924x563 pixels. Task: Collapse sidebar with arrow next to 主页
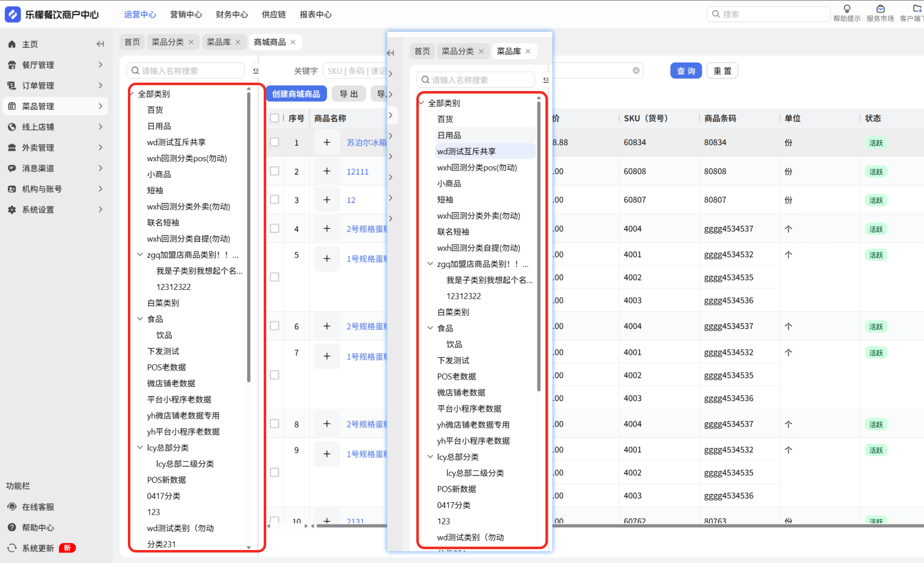click(x=100, y=44)
